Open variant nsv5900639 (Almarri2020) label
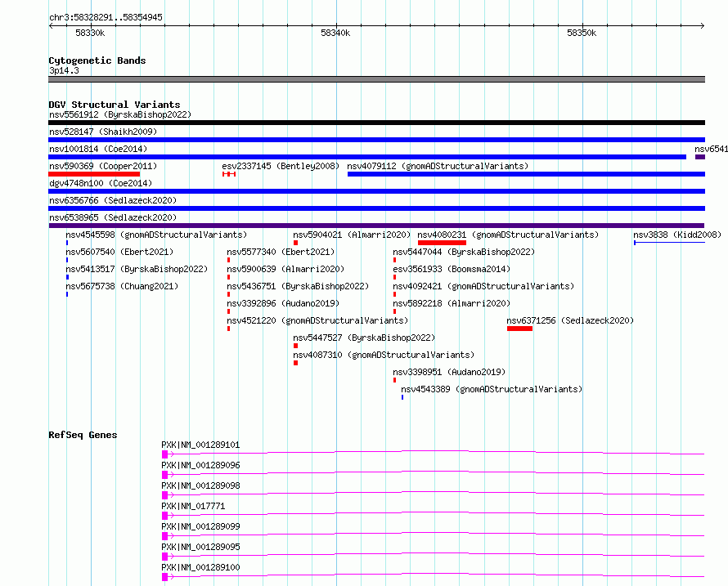The image size is (728, 586). (285, 269)
